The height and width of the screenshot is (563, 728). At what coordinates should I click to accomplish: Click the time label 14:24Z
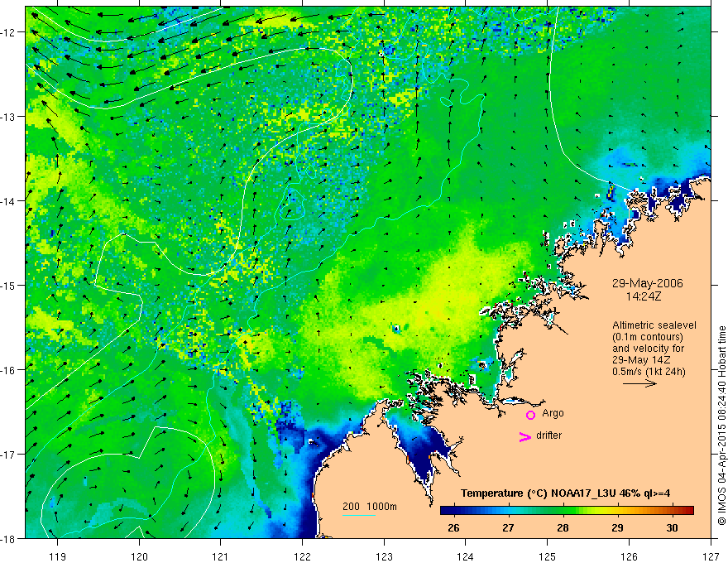click(x=643, y=296)
